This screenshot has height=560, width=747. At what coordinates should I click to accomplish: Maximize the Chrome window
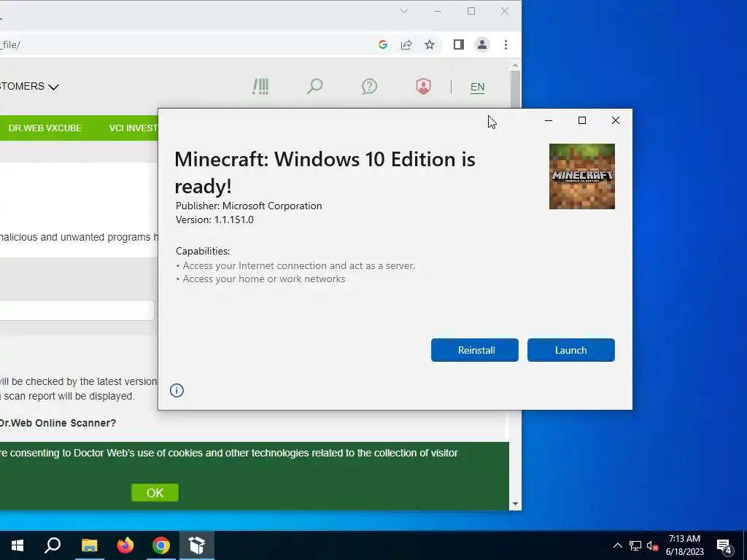[471, 11]
